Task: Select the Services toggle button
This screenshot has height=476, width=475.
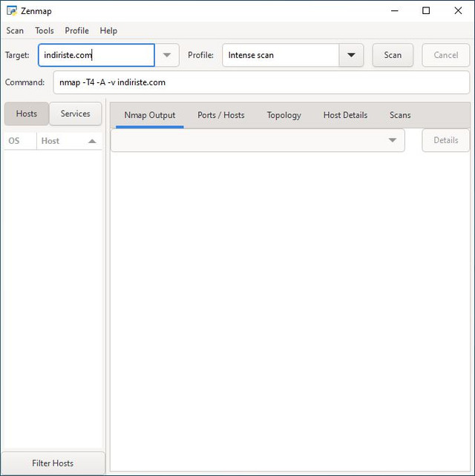Action: [x=76, y=114]
